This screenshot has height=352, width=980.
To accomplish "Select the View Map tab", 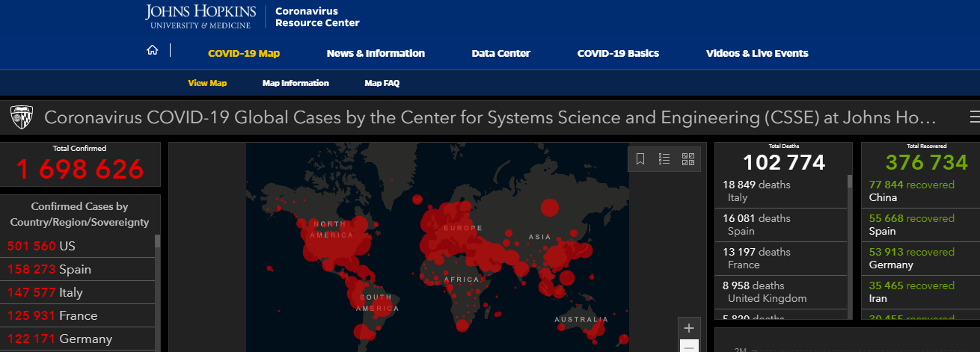I will 207,83.
